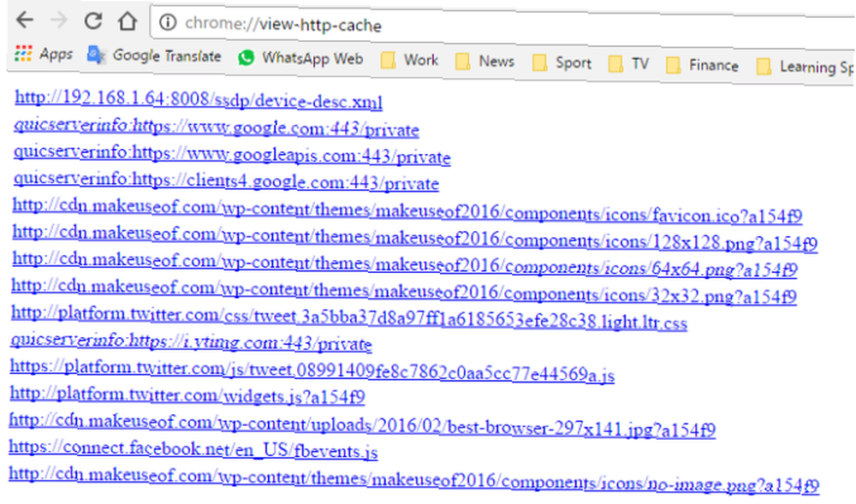Open the Finance bookmarks folder
This screenshot has width=856, height=504.
pyautogui.click(x=702, y=66)
